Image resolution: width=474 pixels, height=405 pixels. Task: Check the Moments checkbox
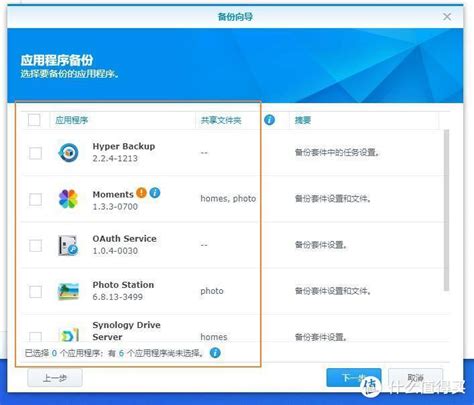tap(35, 199)
